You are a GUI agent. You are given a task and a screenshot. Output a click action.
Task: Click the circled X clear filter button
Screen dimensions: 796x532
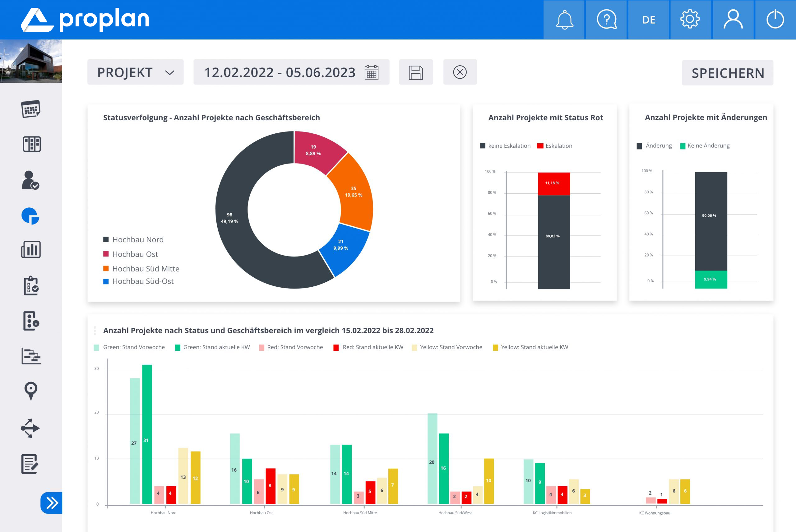click(460, 72)
